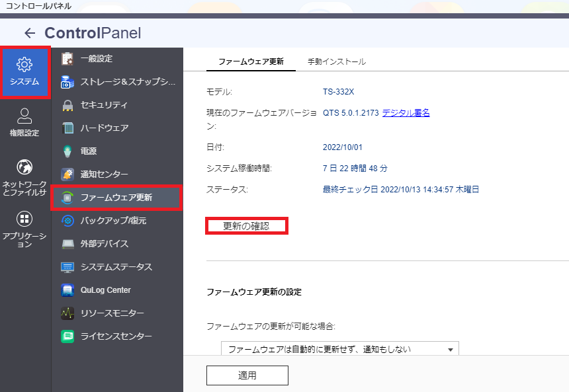This screenshot has height=392, width=569.
Task: Click the back arrow beside ControlPanel
Action: click(x=30, y=33)
